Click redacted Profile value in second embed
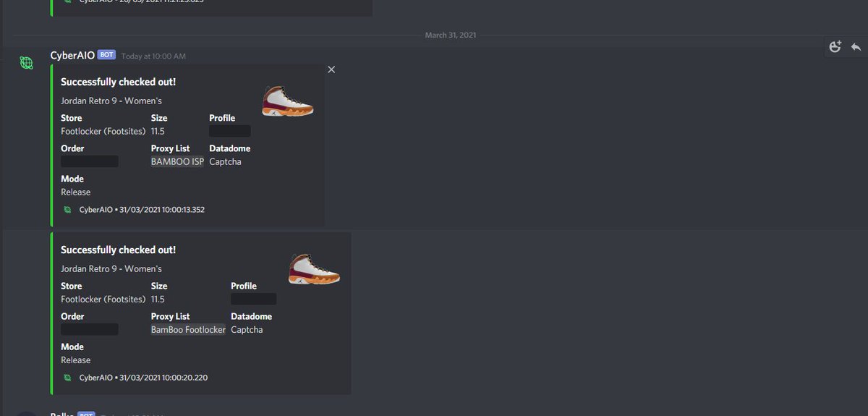Image resolution: width=868 pixels, height=416 pixels. [253, 299]
